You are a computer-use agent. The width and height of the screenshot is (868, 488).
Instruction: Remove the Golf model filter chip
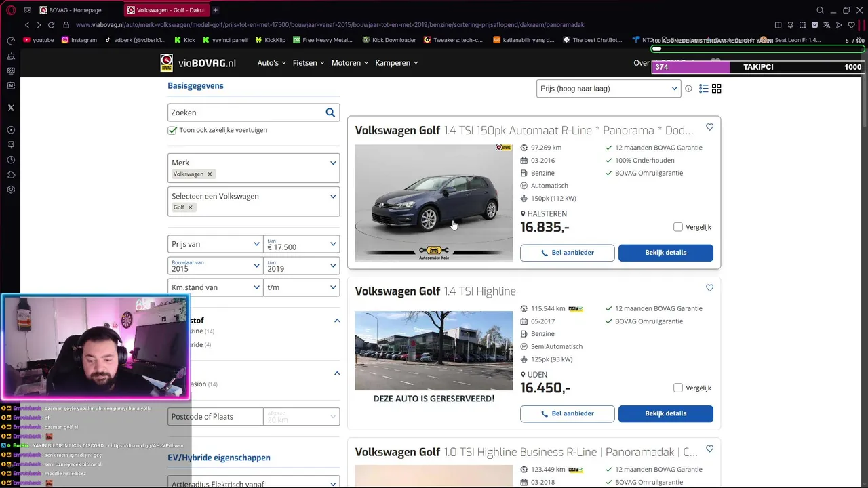click(190, 207)
